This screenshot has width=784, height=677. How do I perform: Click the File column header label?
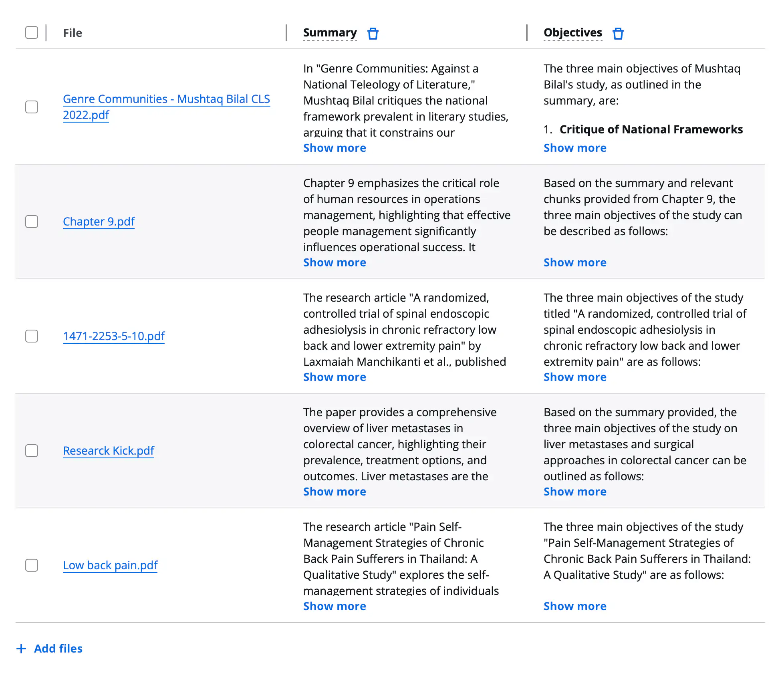[73, 33]
